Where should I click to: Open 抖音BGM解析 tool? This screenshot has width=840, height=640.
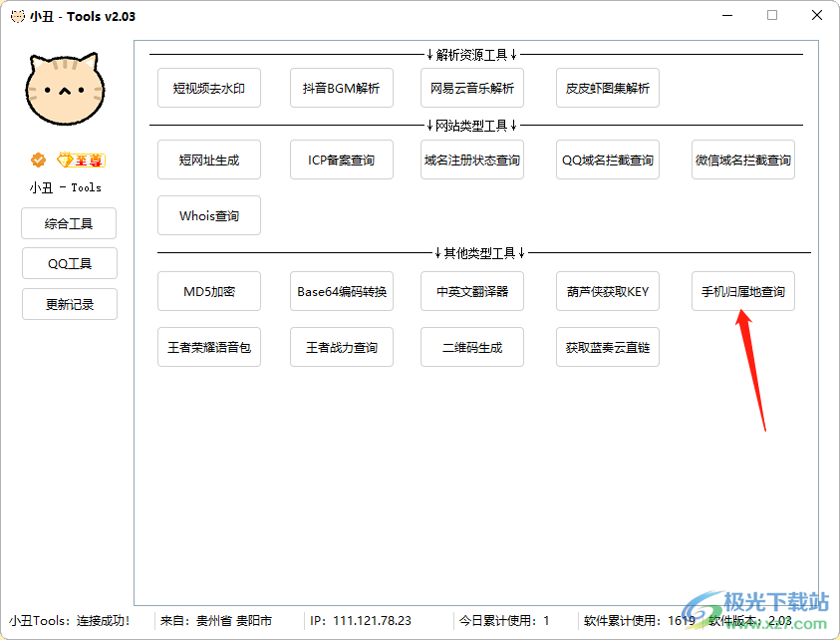[x=341, y=88]
